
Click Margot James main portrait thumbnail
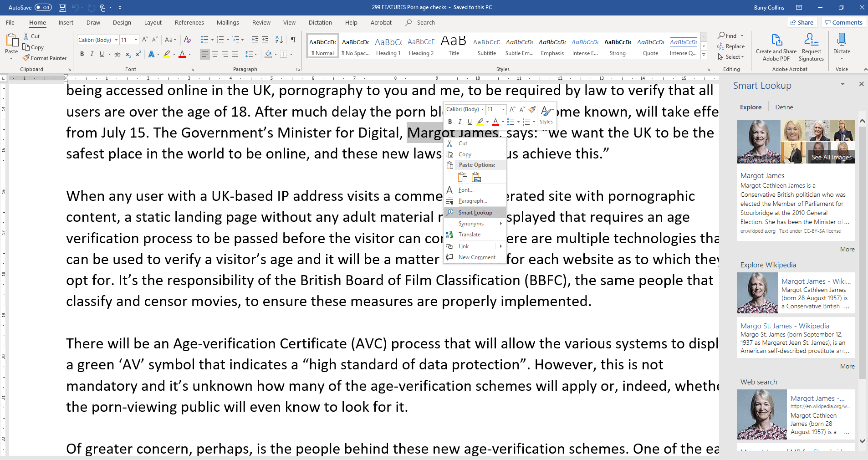coord(758,142)
